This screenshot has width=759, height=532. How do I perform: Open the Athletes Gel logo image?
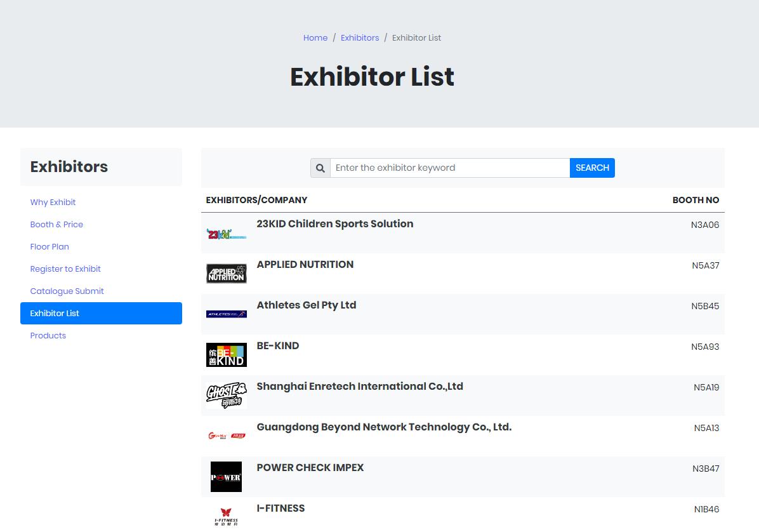(227, 314)
